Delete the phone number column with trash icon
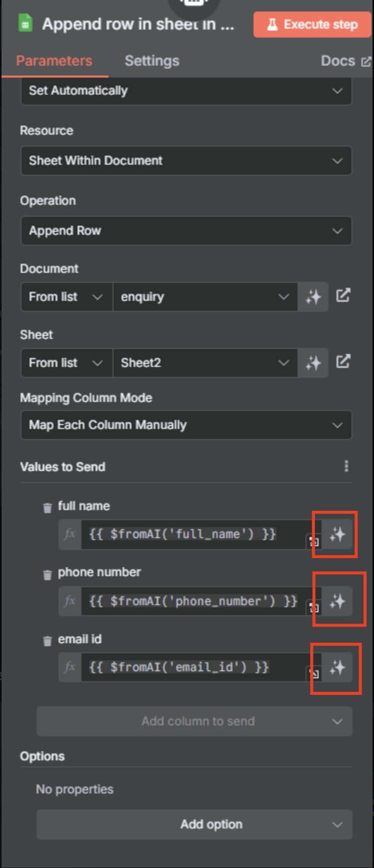374x868 pixels. [47, 574]
